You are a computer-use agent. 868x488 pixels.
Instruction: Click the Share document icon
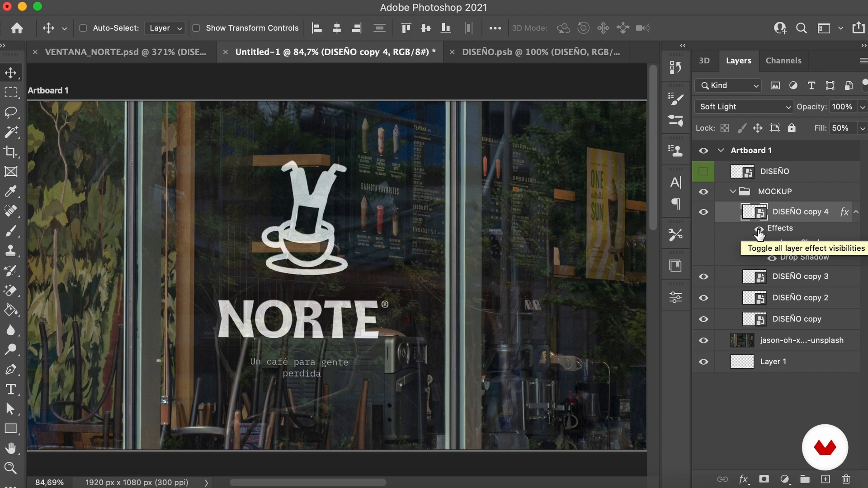tap(858, 28)
